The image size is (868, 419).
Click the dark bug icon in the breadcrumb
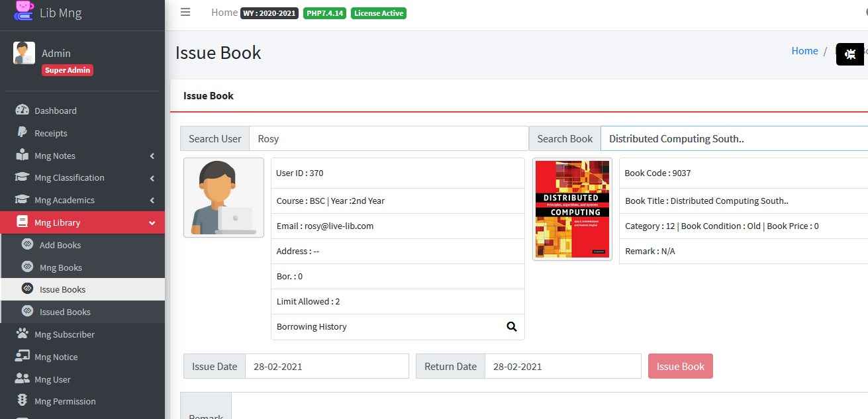click(849, 54)
